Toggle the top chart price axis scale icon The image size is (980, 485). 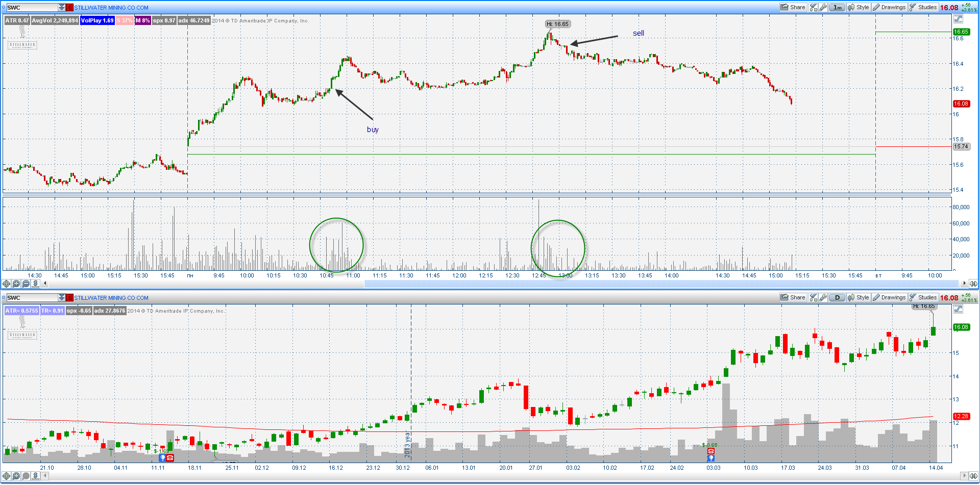pos(958,19)
